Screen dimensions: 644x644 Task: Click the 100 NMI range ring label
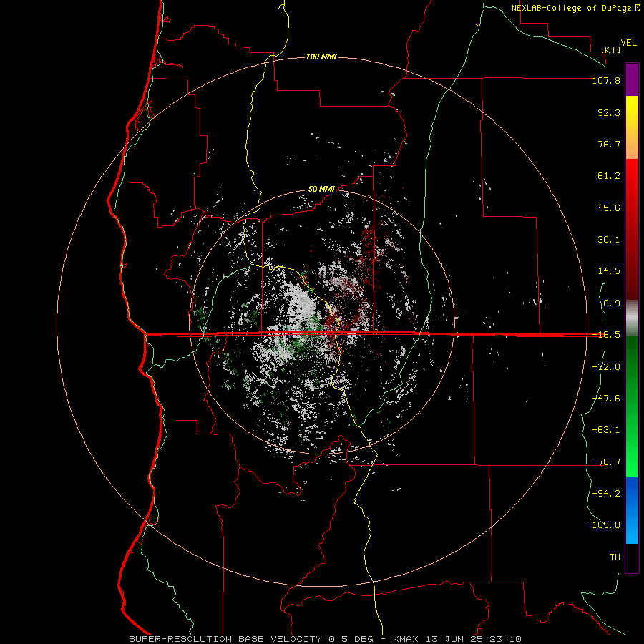[321, 57]
